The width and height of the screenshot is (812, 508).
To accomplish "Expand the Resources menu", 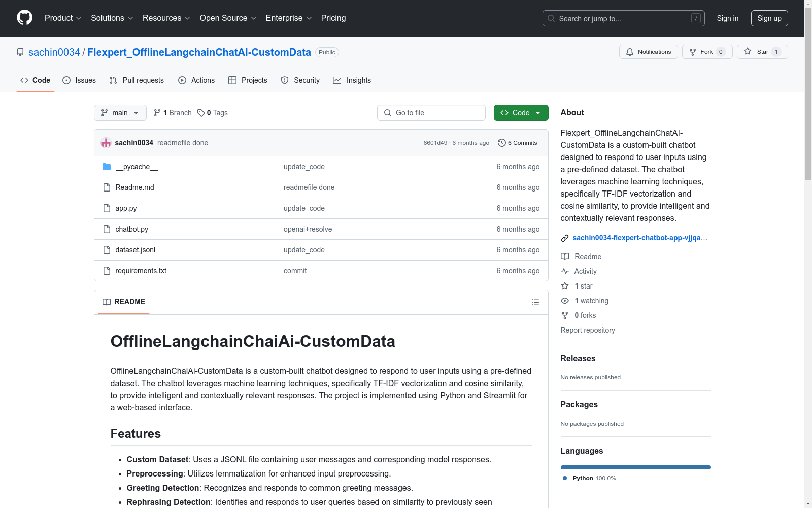I will pyautogui.click(x=166, y=18).
